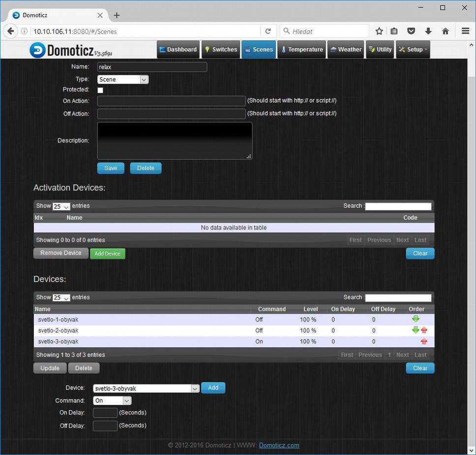476x455 pixels.
Task: Sort Devices table by Level column
Action: tap(311, 309)
